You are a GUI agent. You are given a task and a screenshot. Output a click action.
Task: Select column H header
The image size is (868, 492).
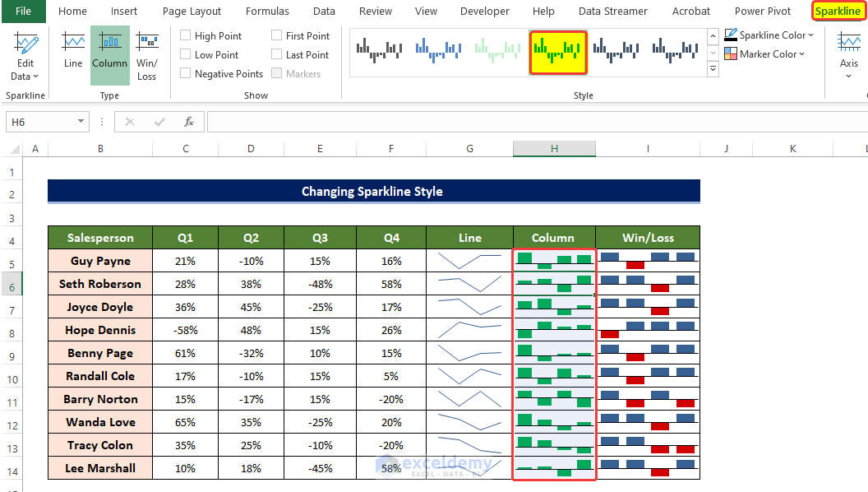(x=554, y=148)
